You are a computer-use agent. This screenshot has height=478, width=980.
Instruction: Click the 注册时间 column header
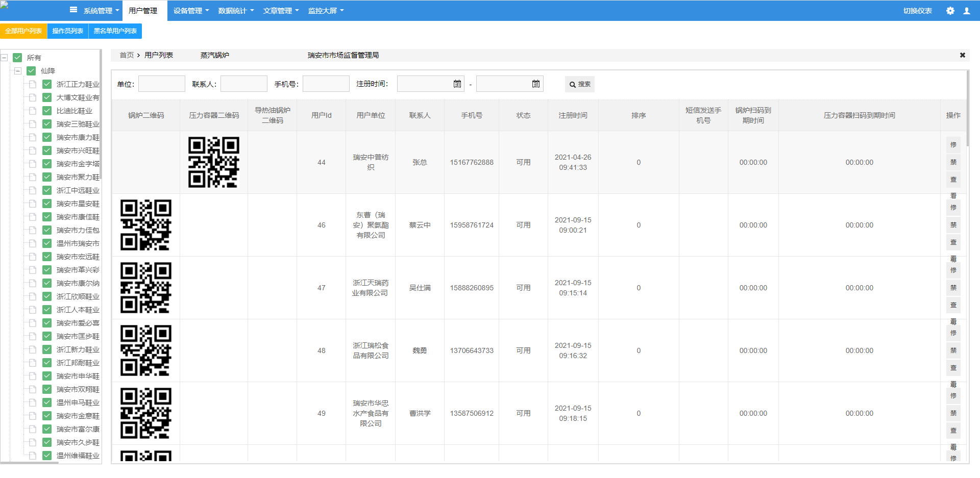pyautogui.click(x=573, y=115)
